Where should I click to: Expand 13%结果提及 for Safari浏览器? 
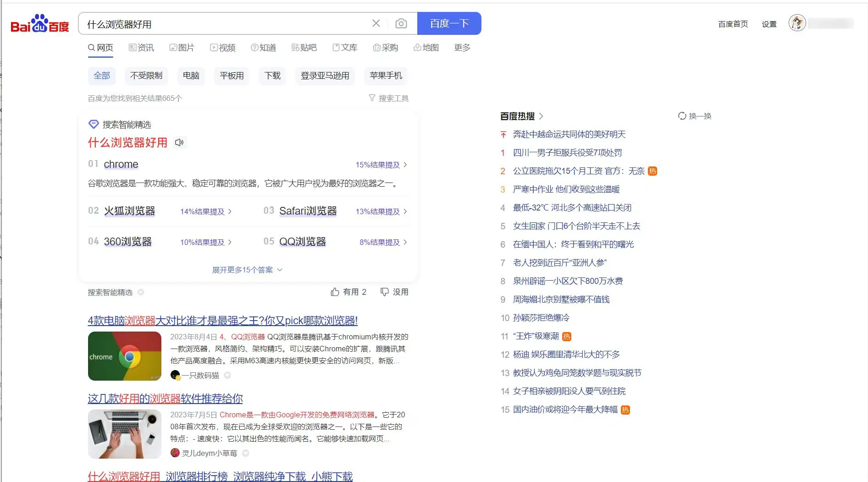pyautogui.click(x=381, y=211)
